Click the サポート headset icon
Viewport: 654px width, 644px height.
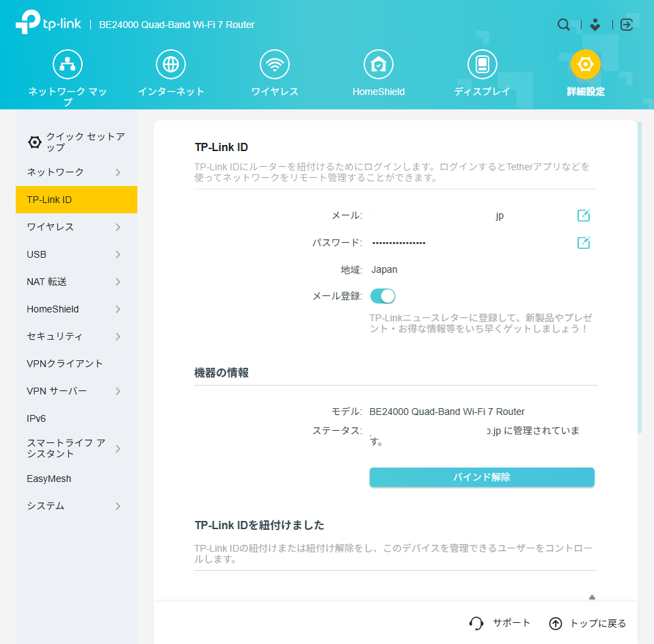(476, 623)
